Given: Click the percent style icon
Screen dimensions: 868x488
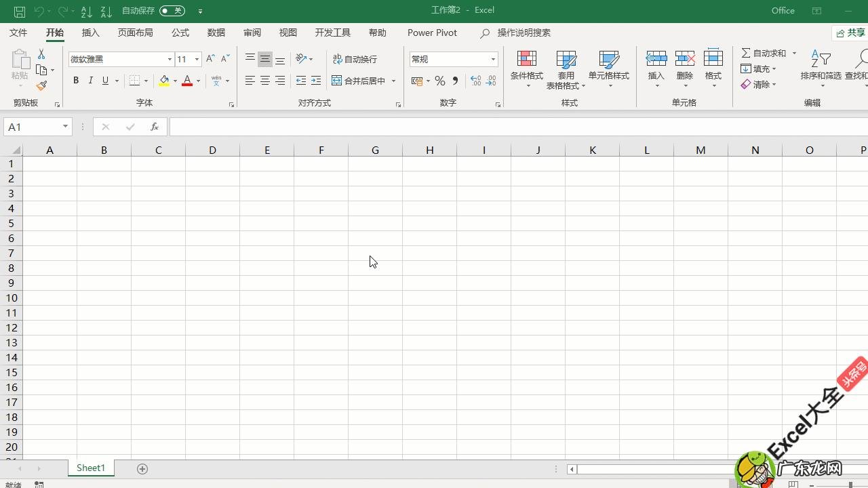Looking at the screenshot, I should 440,81.
